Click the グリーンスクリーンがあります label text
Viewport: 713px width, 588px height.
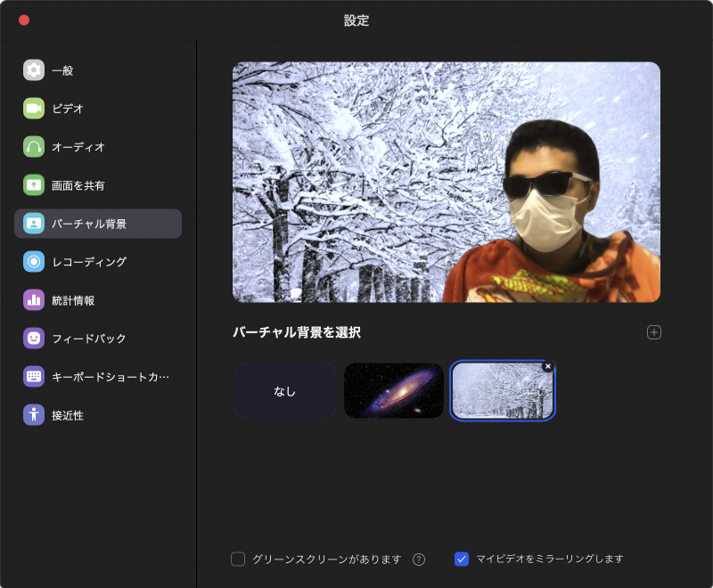pos(327,559)
